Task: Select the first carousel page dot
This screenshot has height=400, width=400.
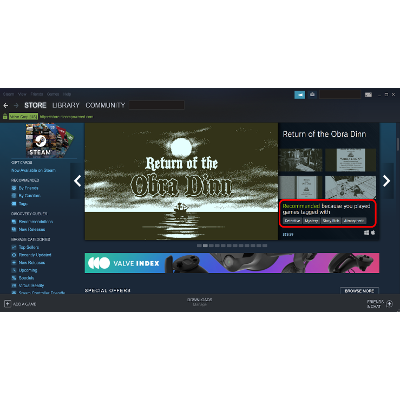Action: 199,246
